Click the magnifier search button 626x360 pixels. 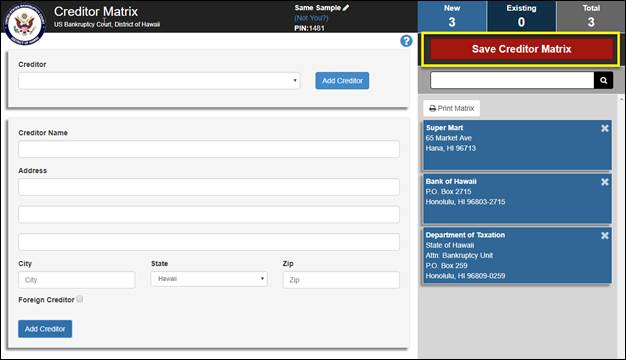pyautogui.click(x=603, y=81)
